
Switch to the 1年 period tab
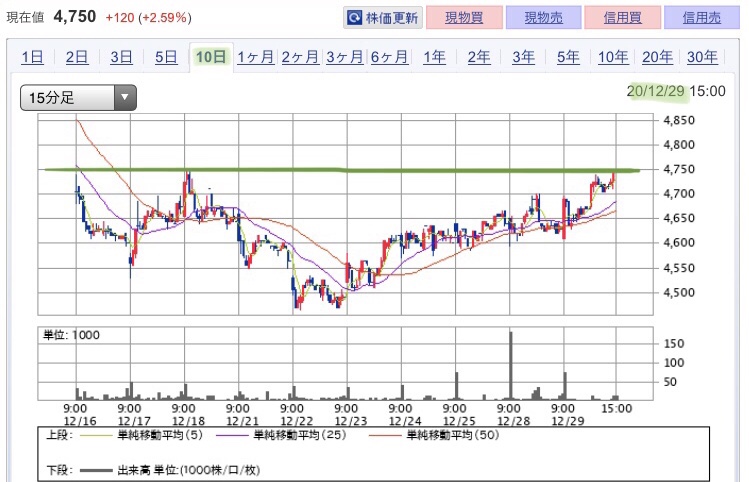tap(434, 57)
